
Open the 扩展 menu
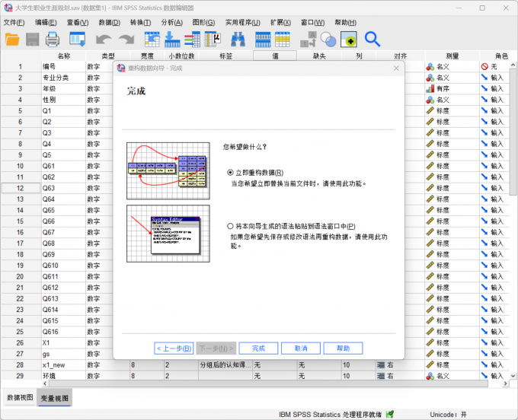(x=280, y=22)
